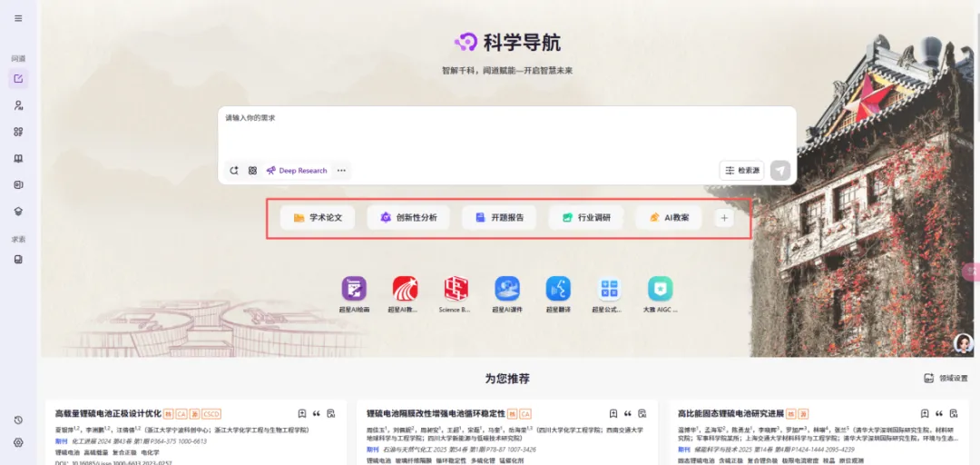Bookmark the 锂硫电池隔膜改性 article

click(x=613, y=413)
